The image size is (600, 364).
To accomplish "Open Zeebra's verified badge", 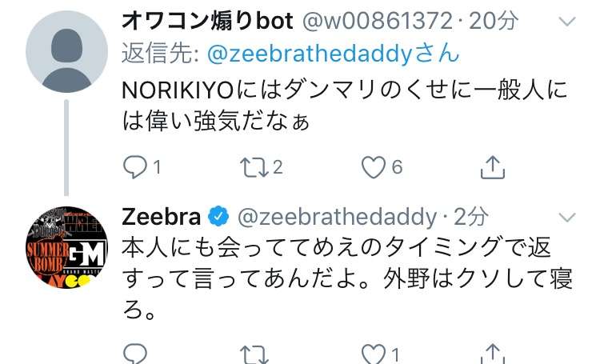I will [218, 217].
